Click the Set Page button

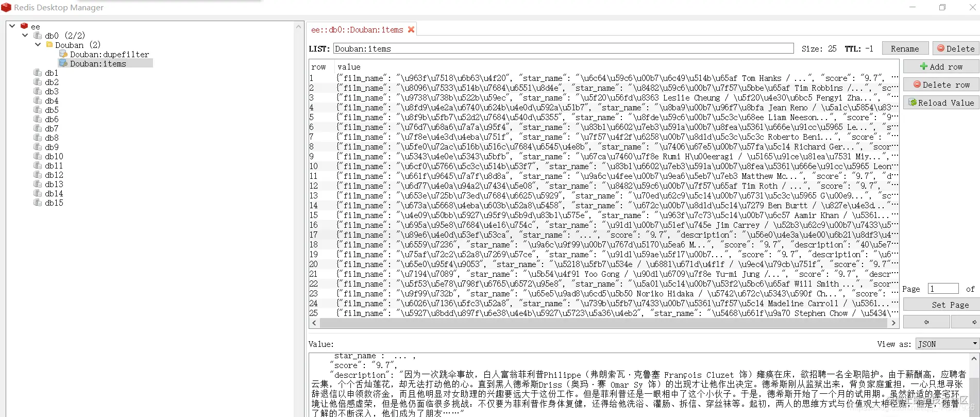(x=941, y=305)
